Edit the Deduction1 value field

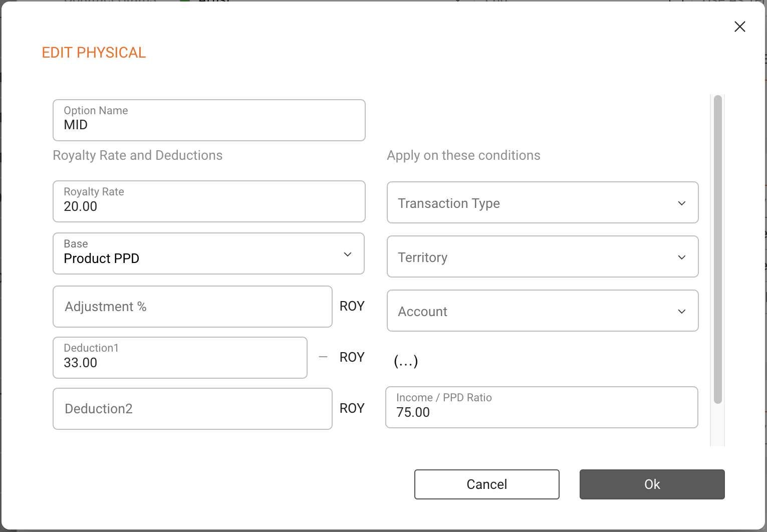180,358
